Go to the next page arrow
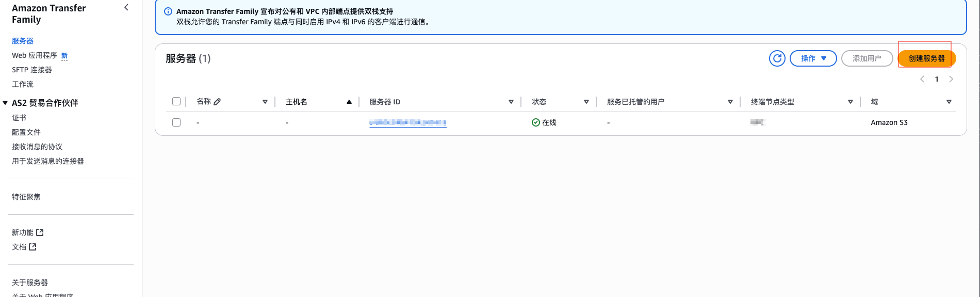 [x=951, y=79]
